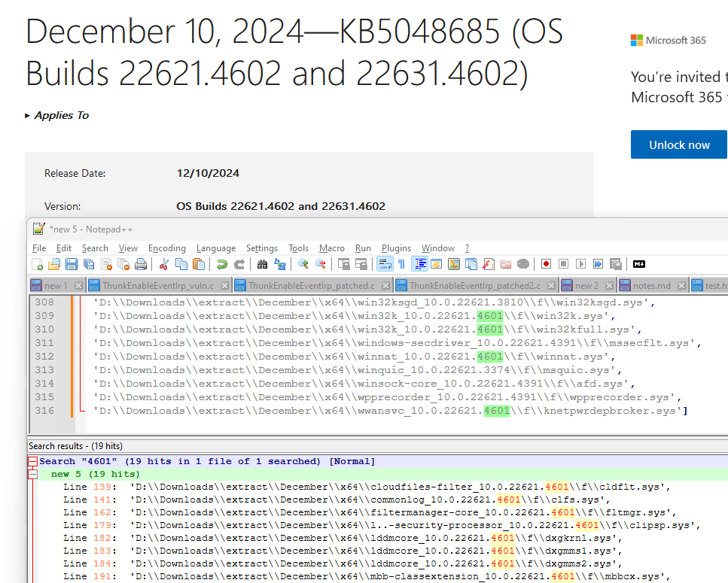Collapse the "new 5 (19 hits)" node
The height and width of the screenshot is (583, 728).
pyautogui.click(x=32, y=475)
